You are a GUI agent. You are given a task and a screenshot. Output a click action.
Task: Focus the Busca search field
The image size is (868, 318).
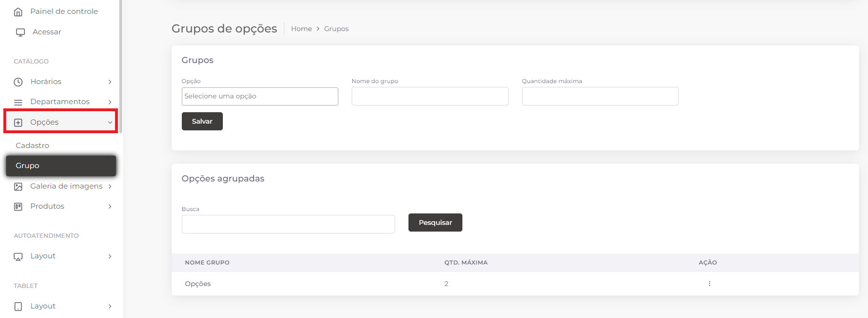[288, 224]
